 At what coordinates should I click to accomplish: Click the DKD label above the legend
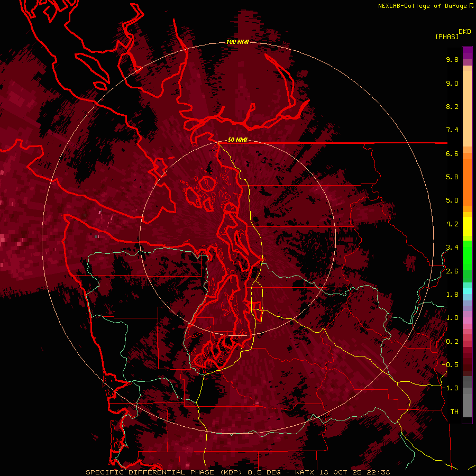coord(465,32)
